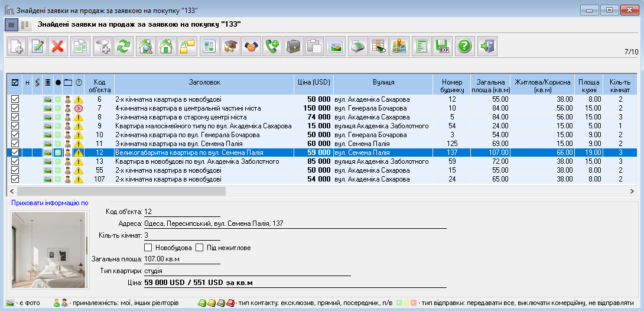This screenshot has width=644, height=311.
Task: Open the handshake deal icon
Action: coord(252,47)
